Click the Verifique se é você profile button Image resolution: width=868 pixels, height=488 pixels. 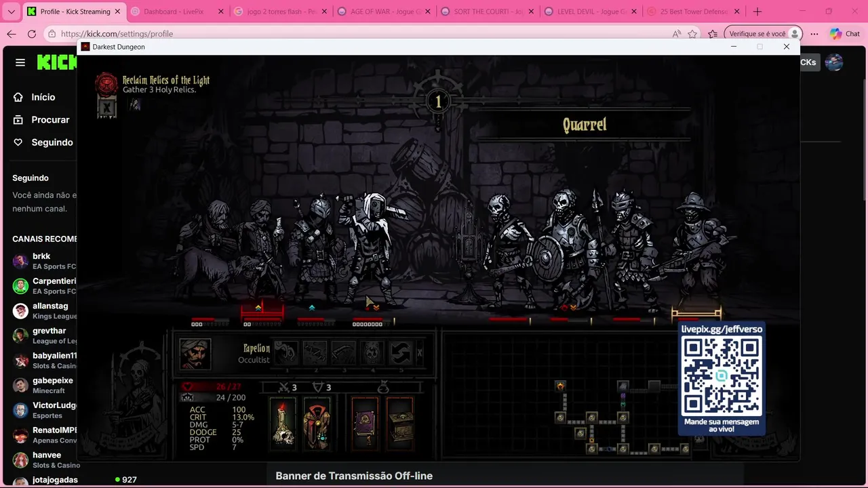[763, 34]
